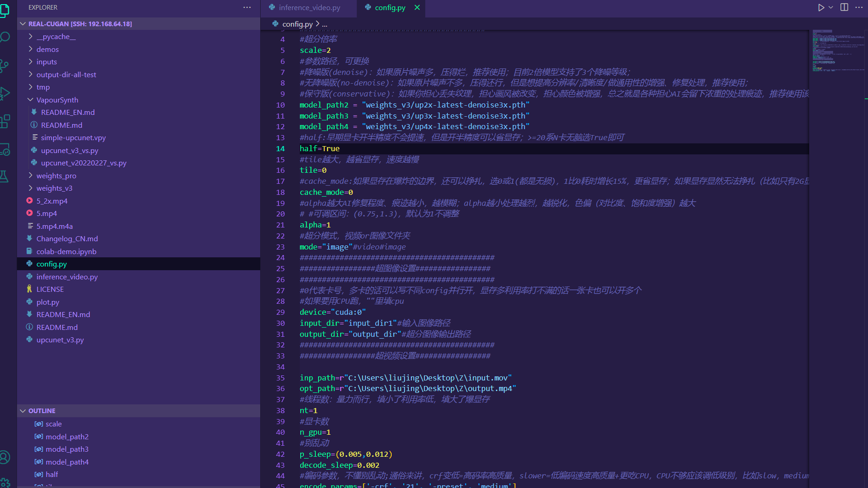
Task: Open the Search activity bar icon
Action: tap(5, 37)
